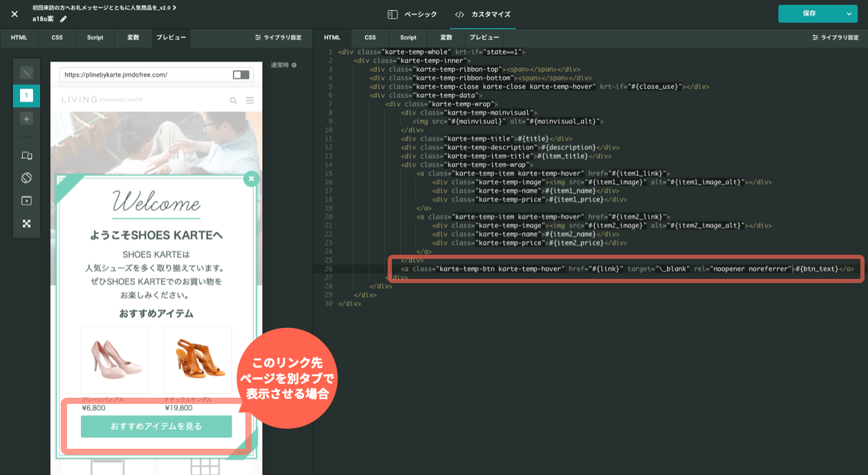Click the brown sandal product image
Screen dimensions: 868x475
click(198, 360)
